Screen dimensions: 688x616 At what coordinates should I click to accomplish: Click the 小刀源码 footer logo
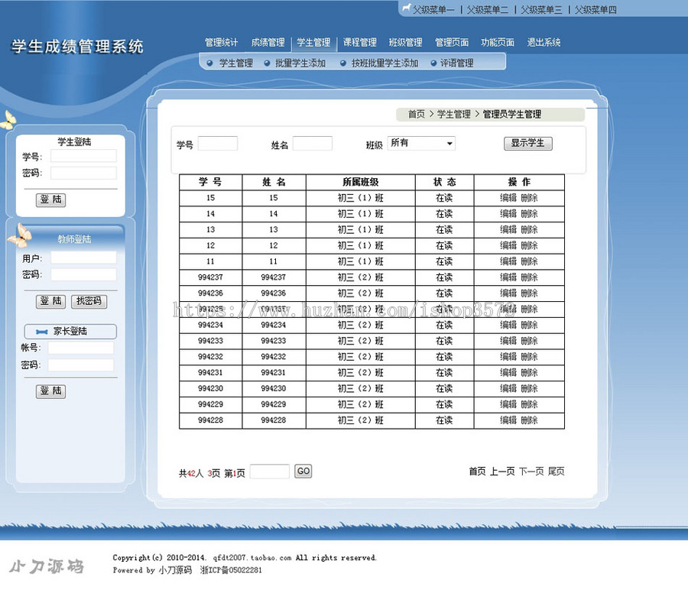tap(47, 566)
